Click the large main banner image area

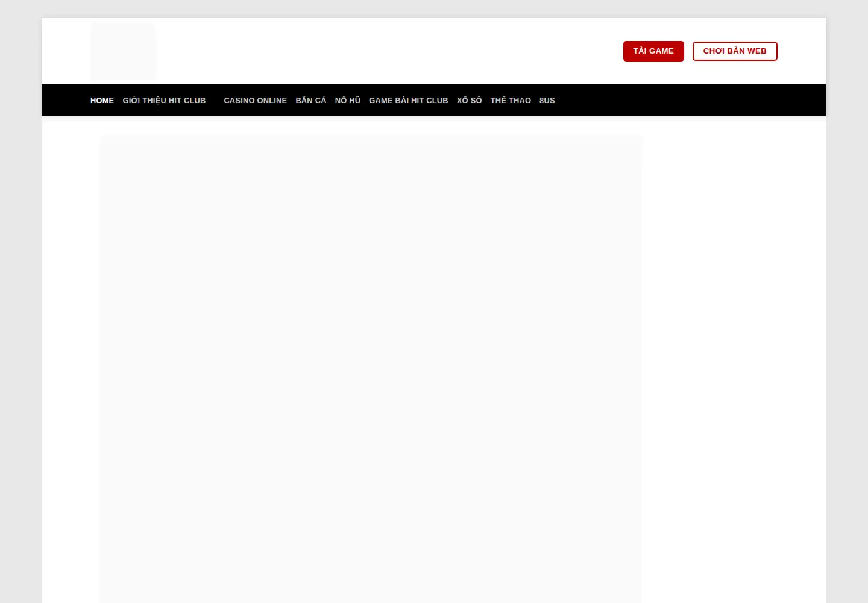[x=371, y=369]
